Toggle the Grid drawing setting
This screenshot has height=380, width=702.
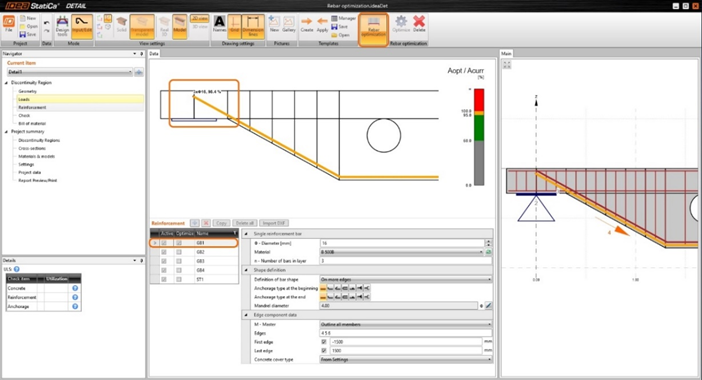(x=234, y=26)
